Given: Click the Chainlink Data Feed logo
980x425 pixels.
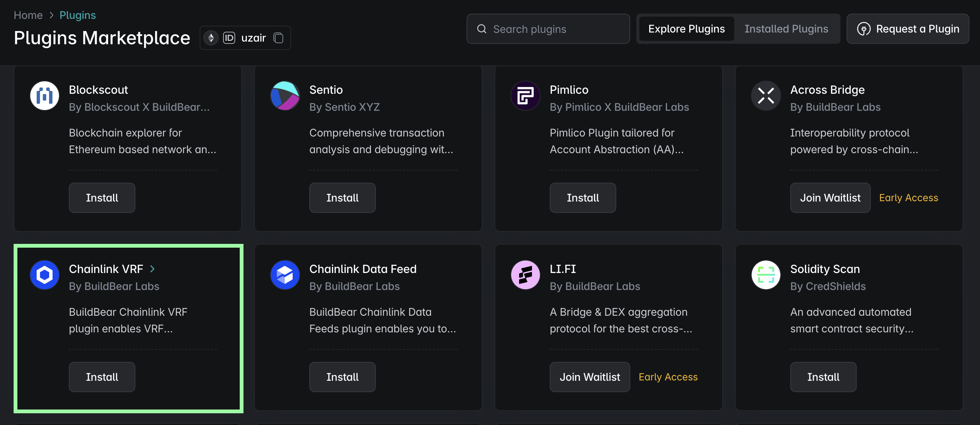Looking at the screenshot, I should 285,275.
